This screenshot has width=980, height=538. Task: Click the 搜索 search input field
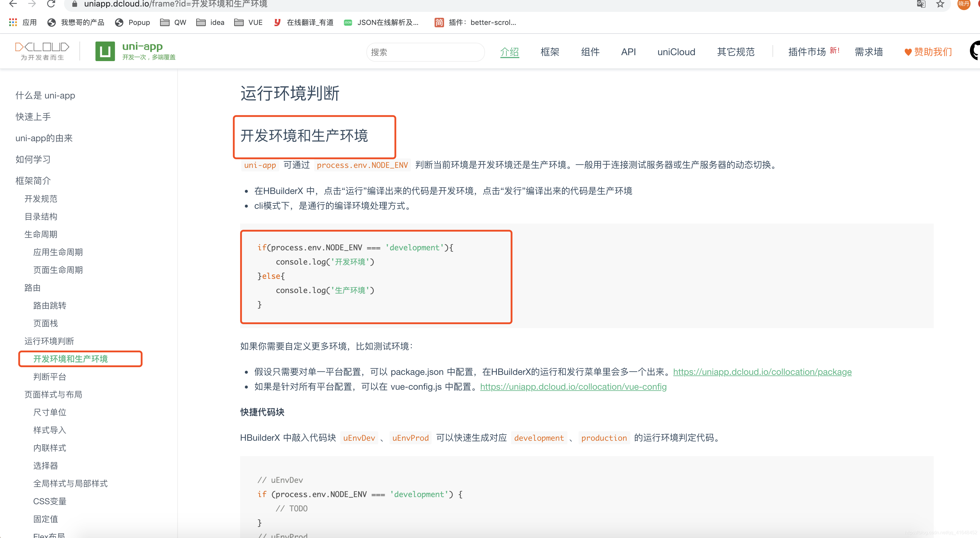coord(425,52)
